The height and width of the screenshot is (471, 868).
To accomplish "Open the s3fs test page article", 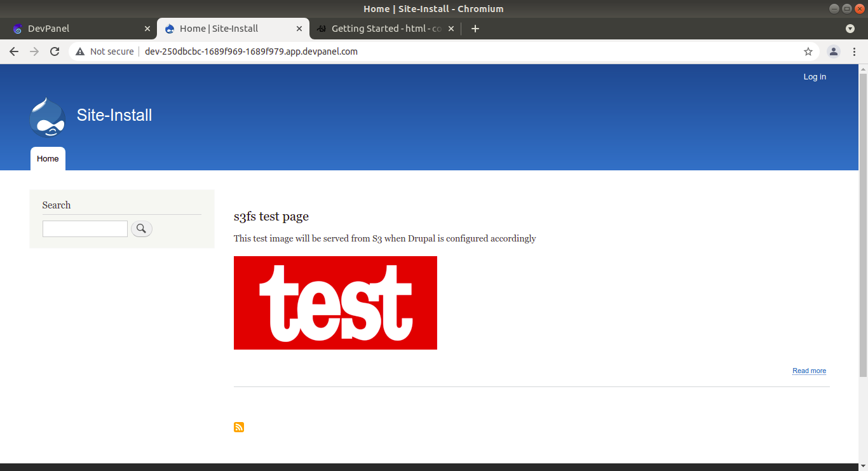I will pyautogui.click(x=271, y=216).
